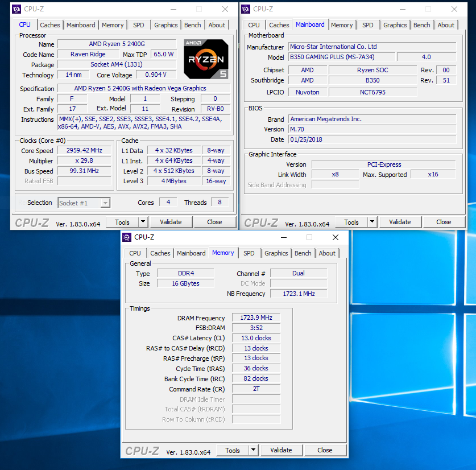Click the Close button in the Mainboard window
Screen dimensions: 476x470
tap(444, 222)
